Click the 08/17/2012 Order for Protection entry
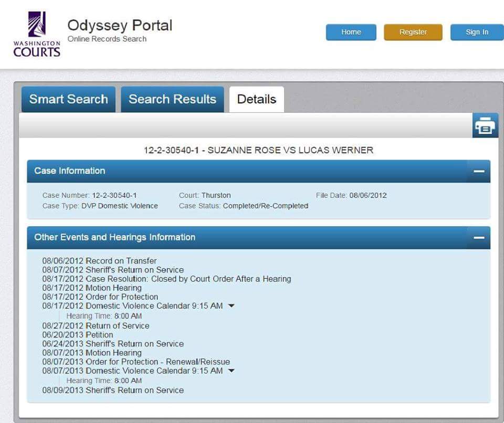The height and width of the screenshot is (423, 504). tap(100, 297)
